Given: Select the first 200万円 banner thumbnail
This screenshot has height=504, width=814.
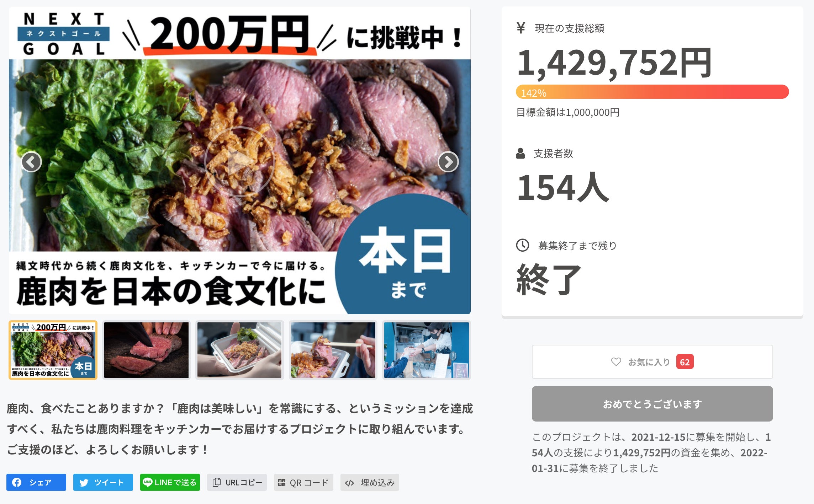Looking at the screenshot, I should click(x=53, y=350).
